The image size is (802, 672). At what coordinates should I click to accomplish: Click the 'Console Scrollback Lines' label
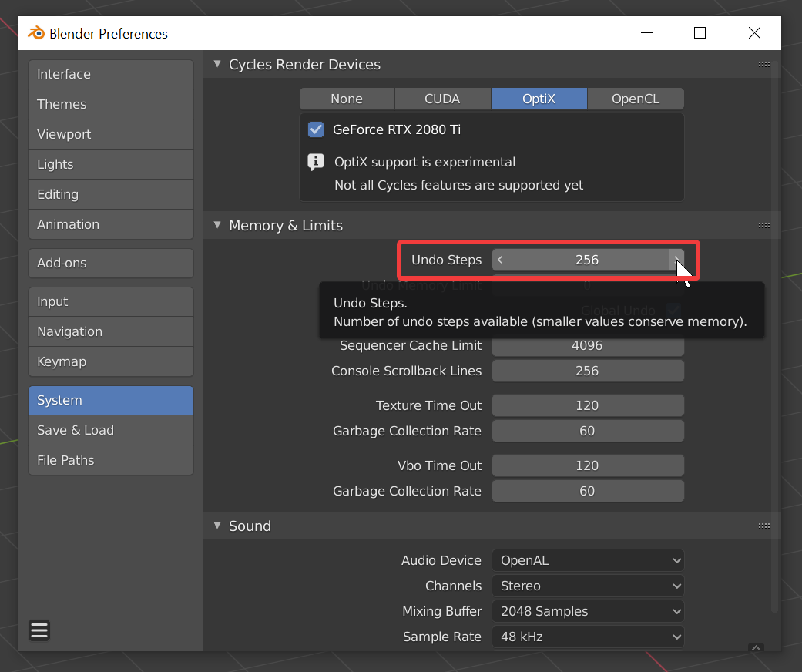tap(407, 371)
